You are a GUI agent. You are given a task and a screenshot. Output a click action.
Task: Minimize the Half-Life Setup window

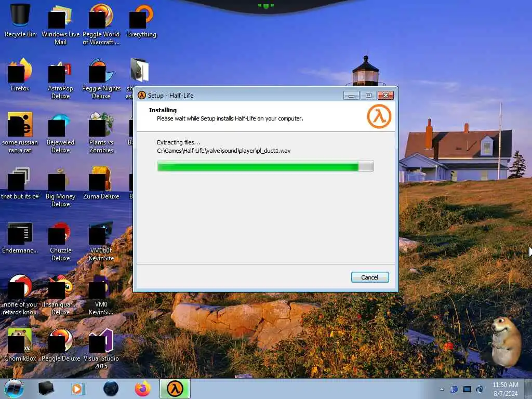pyautogui.click(x=351, y=96)
